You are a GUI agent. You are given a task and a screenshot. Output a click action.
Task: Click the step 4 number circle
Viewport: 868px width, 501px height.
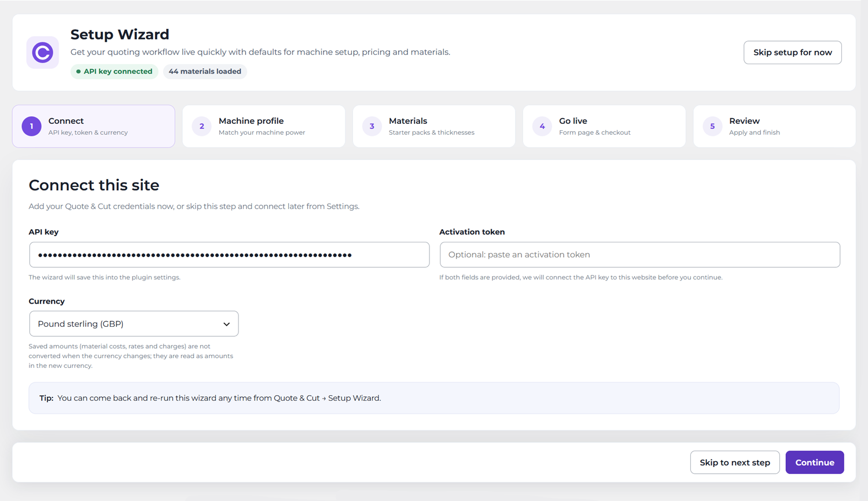click(x=542, y=126)
